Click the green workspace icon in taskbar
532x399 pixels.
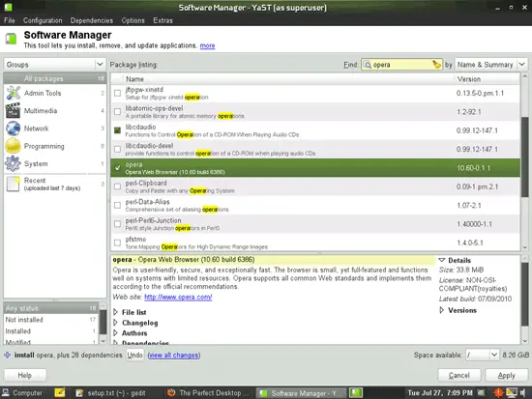(x=356, y=393)
